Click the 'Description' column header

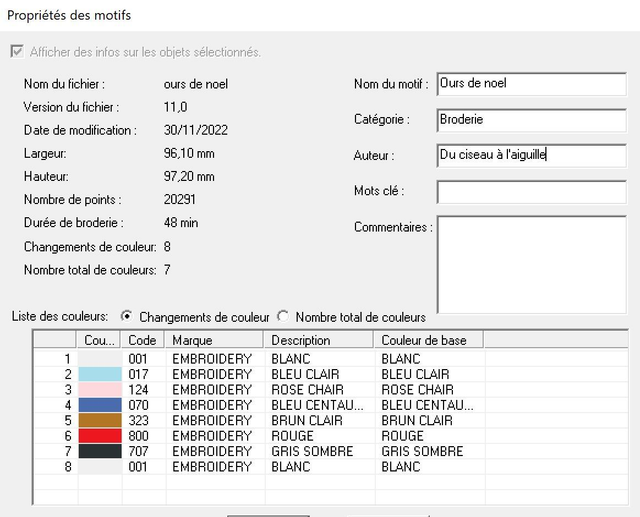pos(319,340)
